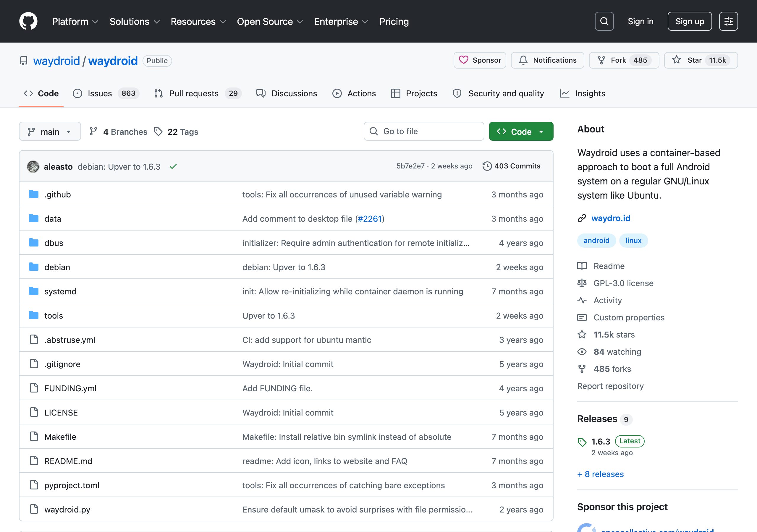Open the 403 Commits history link
Screen dimensions: 757x532
[511, 166]
